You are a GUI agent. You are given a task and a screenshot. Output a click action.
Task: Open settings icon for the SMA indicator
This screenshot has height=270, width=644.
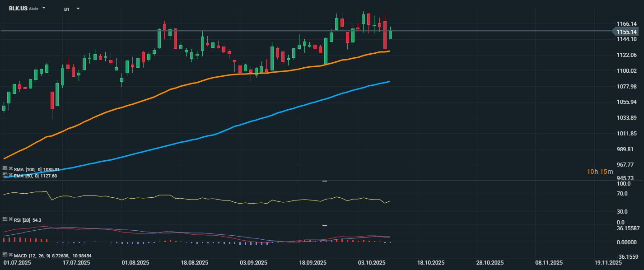tap(5, 168)
